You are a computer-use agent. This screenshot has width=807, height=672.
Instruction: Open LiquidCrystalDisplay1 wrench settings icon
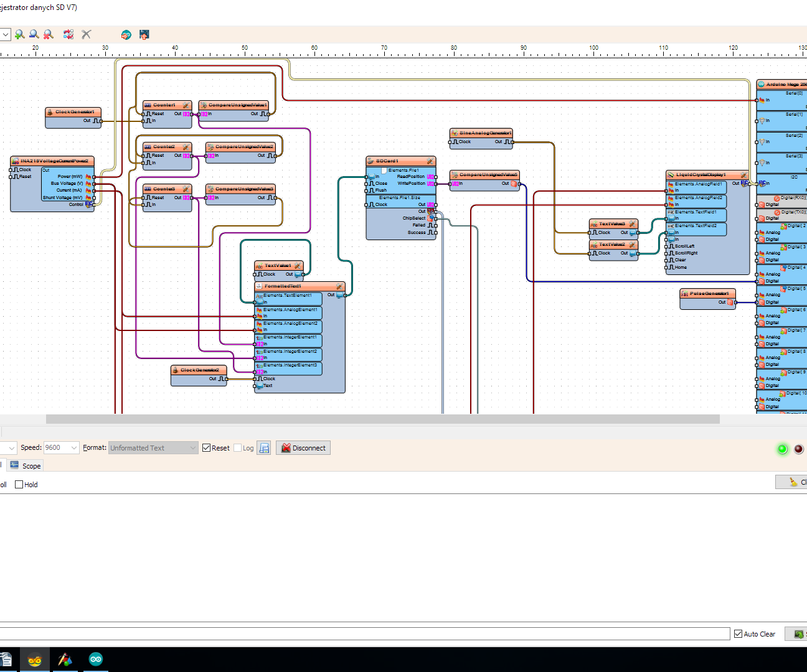coord(744,175)
